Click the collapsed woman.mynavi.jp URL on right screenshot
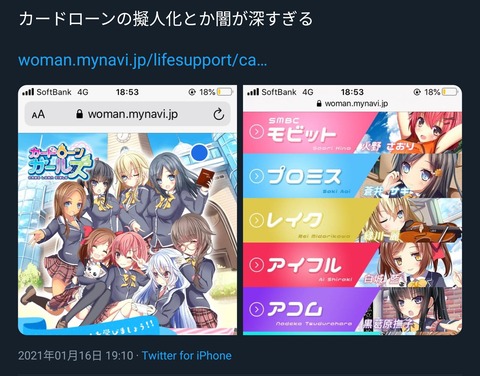This screenshot has height=376, width=480. click(x=352, y=104)
